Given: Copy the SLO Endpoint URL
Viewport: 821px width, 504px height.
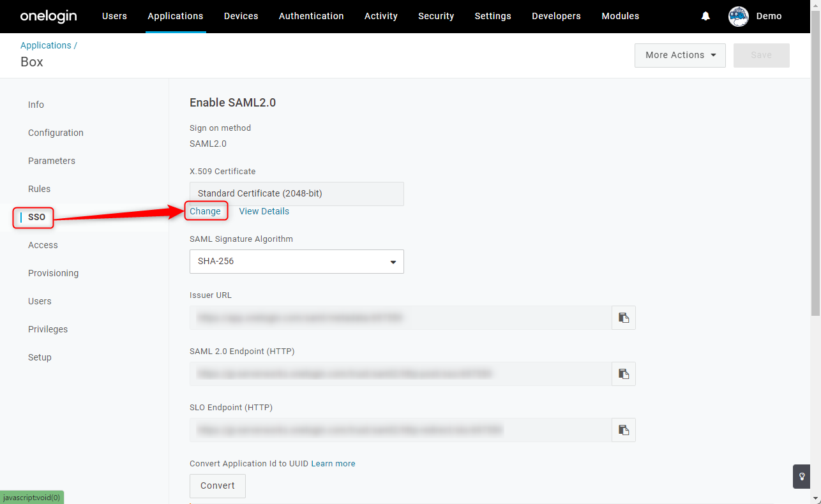Looking at the screenshot, I should (624, 430).
